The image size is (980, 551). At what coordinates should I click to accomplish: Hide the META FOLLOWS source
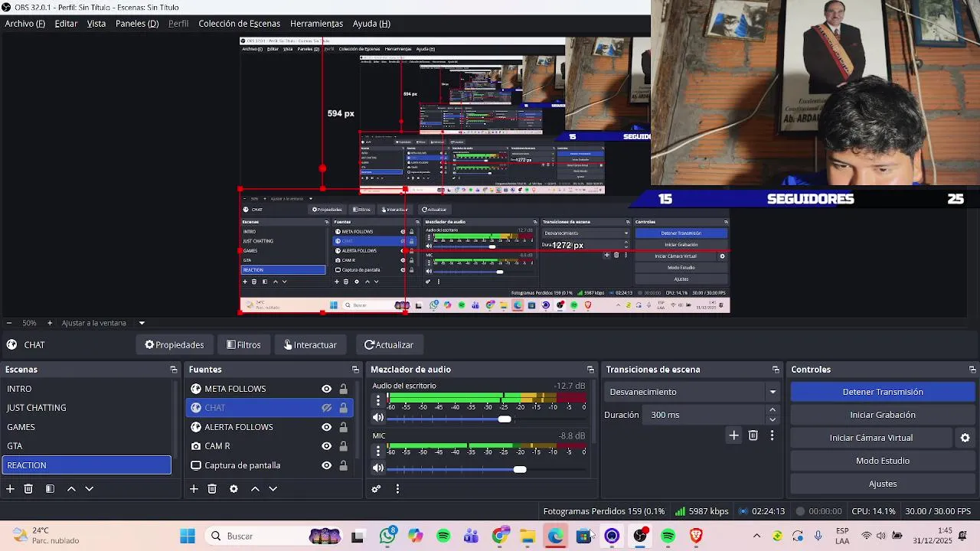327,389
